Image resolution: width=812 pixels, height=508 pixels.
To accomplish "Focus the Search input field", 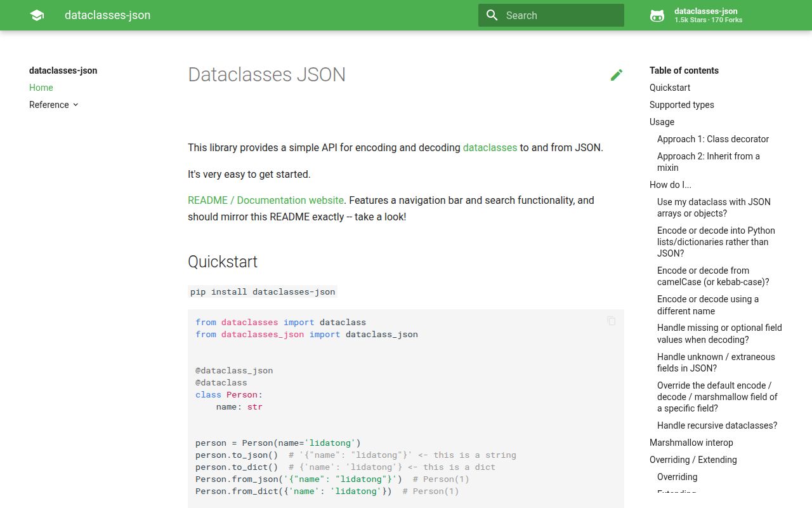I will (x=551, y=15).
